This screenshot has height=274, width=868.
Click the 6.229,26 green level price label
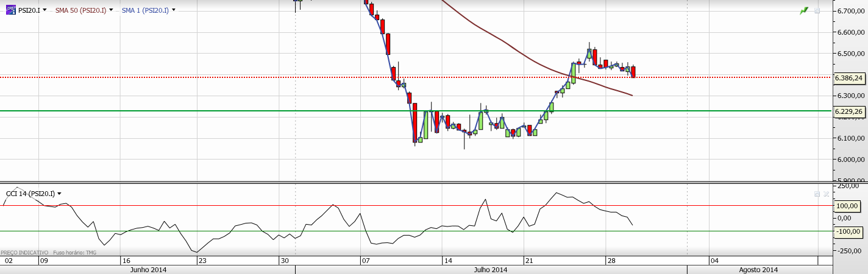pos(850,111)
